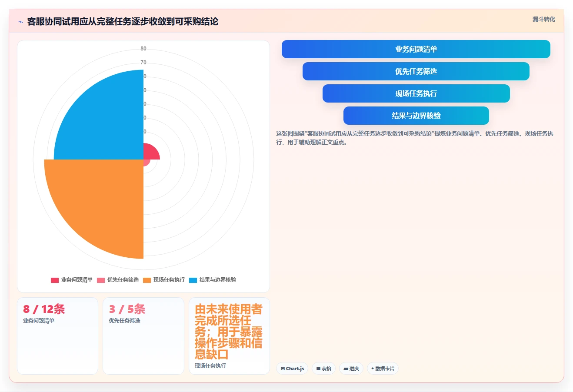Viewport: 573px width, 392px height.
Task: Select the 优先任务筛选 funnel bar
Action: click(x=416, y=71)
